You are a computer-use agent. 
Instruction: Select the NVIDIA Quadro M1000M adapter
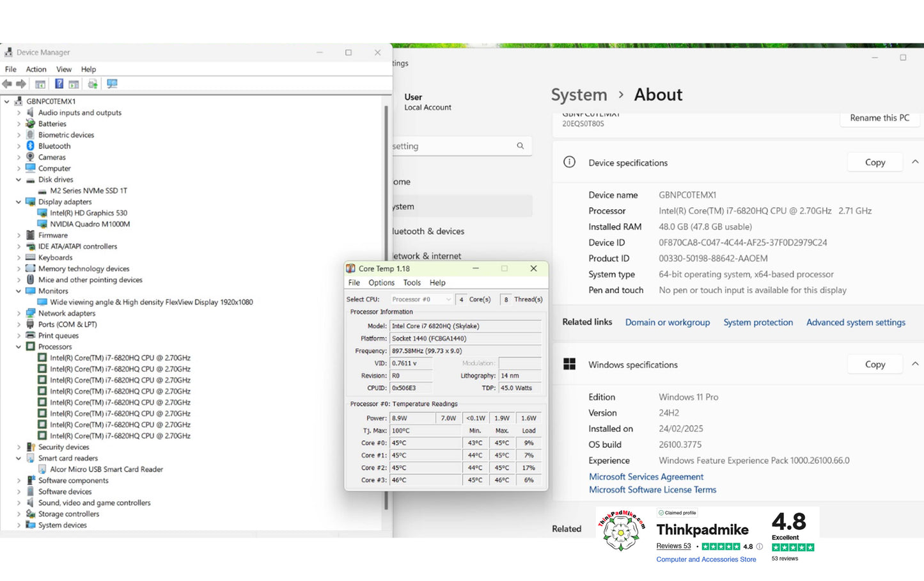90,224
